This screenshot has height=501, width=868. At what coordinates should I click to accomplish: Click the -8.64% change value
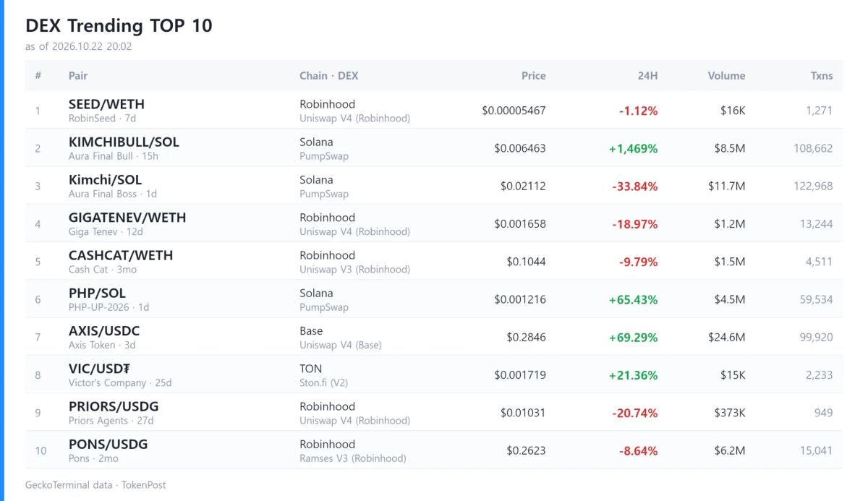pyautogui.click(x=638, y=450)
